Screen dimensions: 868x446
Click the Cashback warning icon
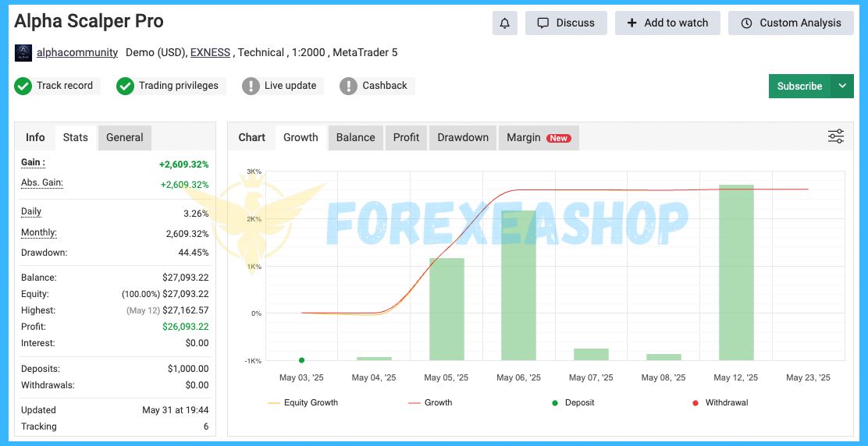tap(348, 86)
